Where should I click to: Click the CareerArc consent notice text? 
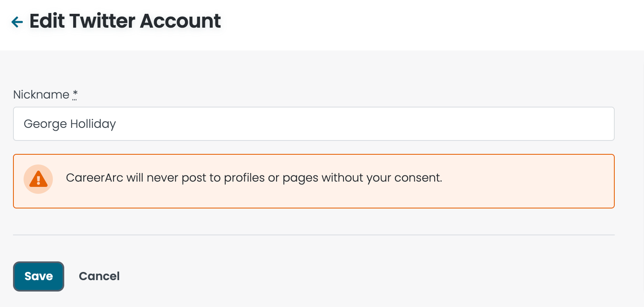point(254,178)
